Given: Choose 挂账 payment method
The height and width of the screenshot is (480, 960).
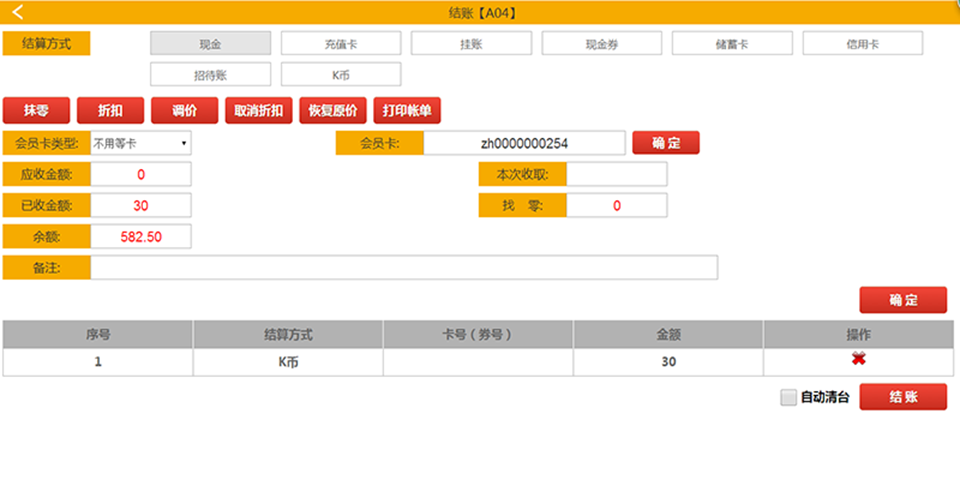Looking at the screenshot, I should [x=471, y=44].
